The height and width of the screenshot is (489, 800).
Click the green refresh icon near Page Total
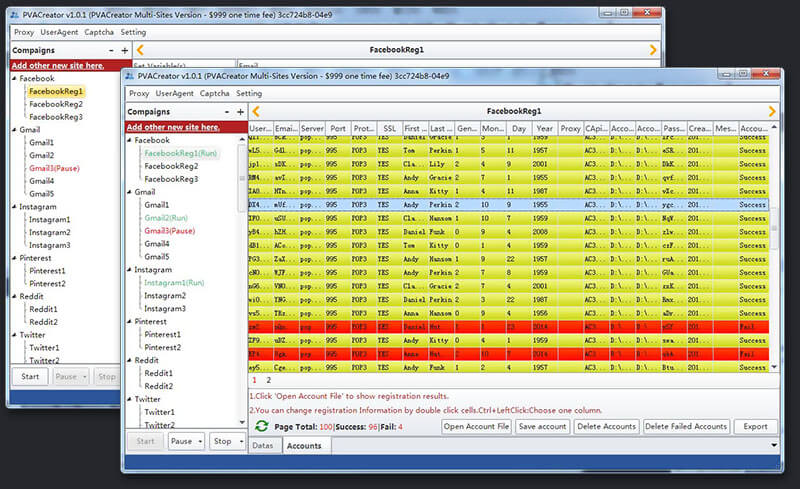(x=261, y=426)
